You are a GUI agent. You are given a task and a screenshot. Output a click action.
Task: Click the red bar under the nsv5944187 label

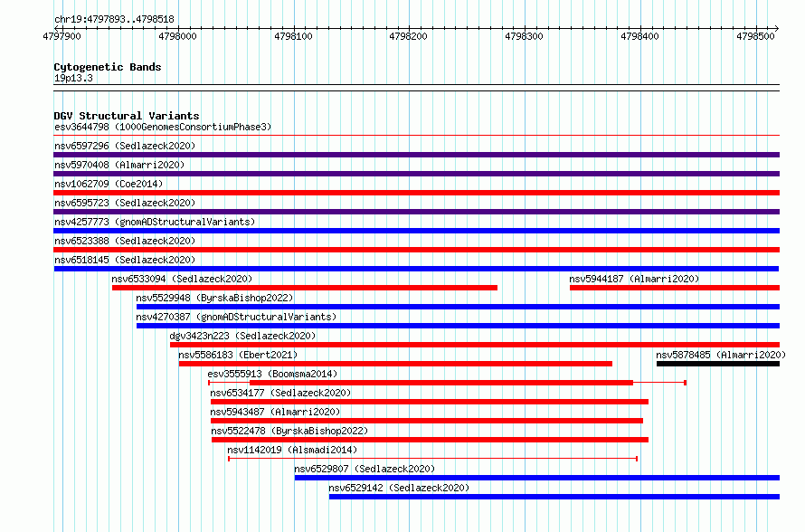tap(675, 288)
